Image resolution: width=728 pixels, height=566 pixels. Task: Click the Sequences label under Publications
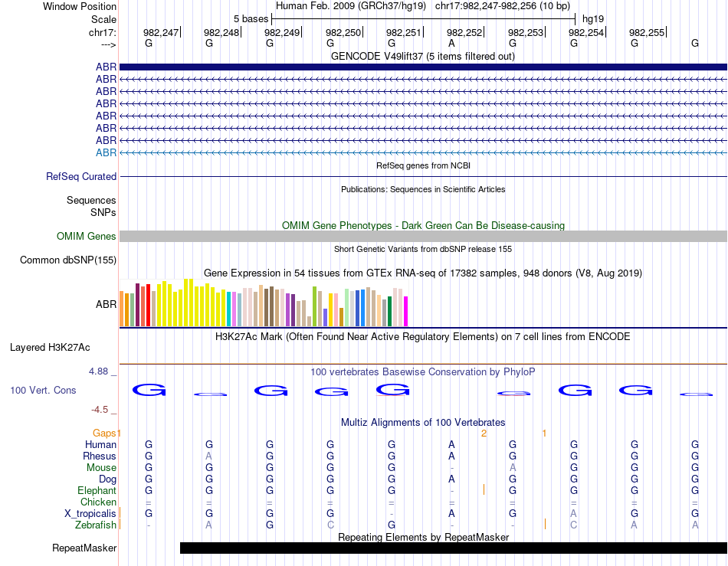tap(91, 200)
